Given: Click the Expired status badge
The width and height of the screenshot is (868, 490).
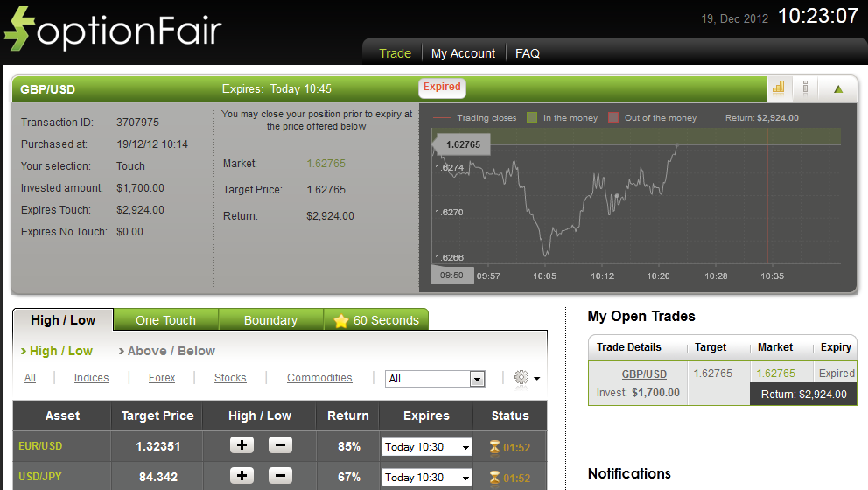Looking at the screenshot, I should coord(442,87).
